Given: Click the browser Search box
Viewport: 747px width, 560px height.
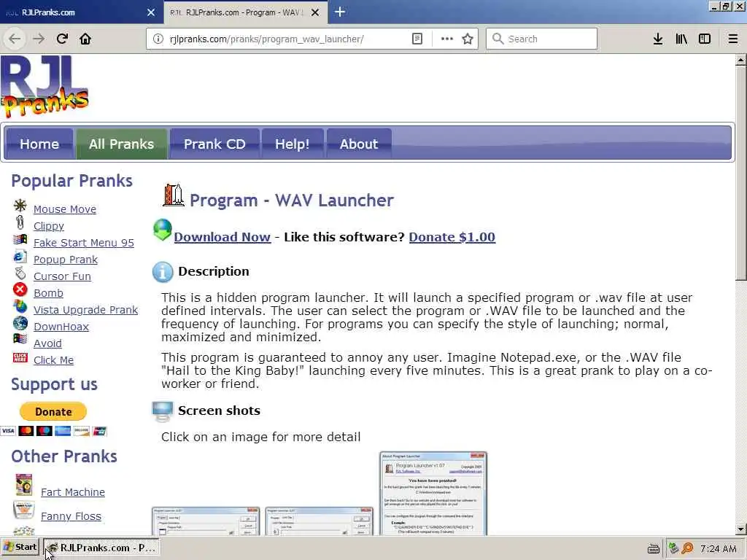Looking at the screenshot, I should (x=541, y=39).
